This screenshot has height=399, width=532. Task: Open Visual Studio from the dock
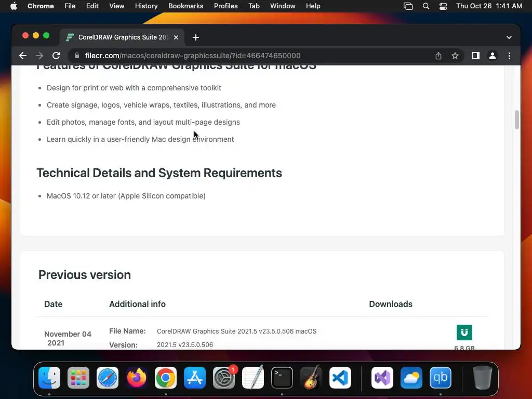tap(382, 378)
